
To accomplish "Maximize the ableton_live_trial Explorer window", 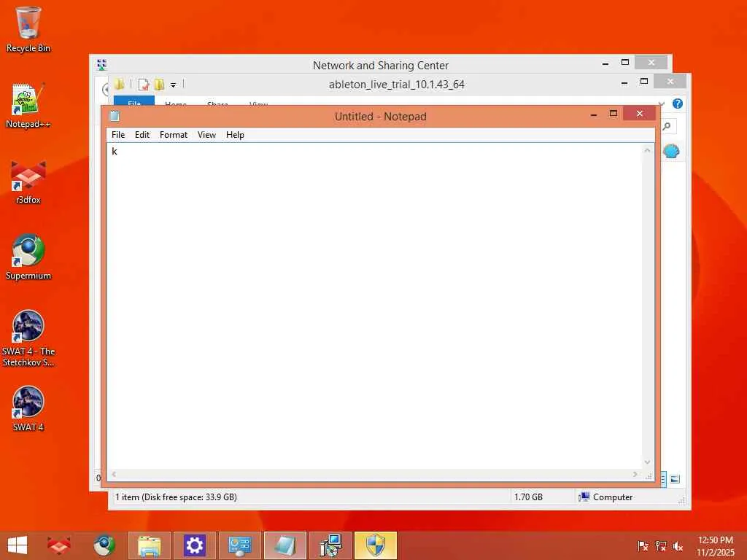I will click(x=644, y=82).
